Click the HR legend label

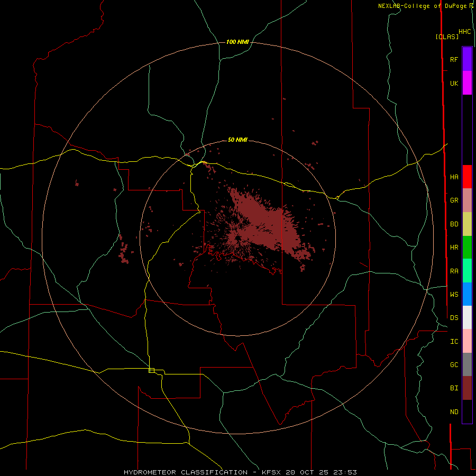(454, 248)
